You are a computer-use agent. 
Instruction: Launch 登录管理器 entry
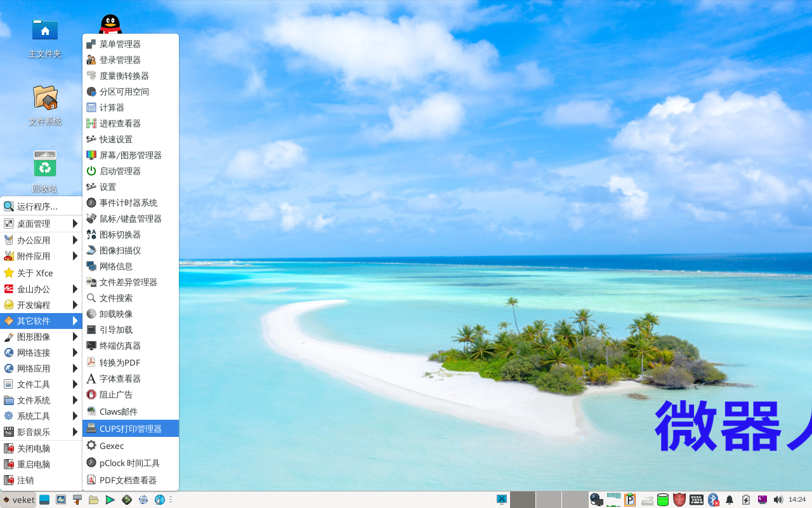click(x=131, y=60)
